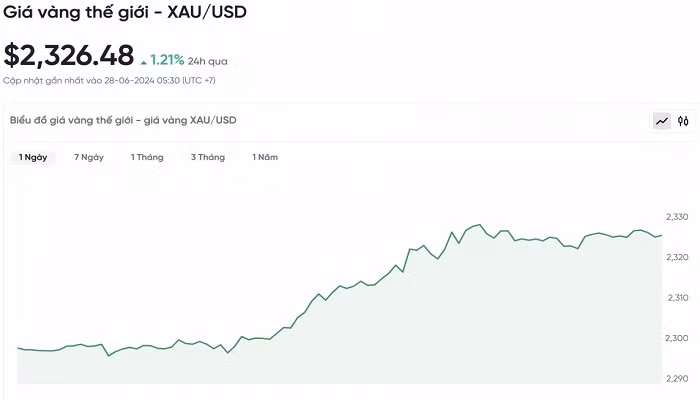Click the 2,330 price axis label
The height and width of the screenshot is (400, 700).
(677, 217)
